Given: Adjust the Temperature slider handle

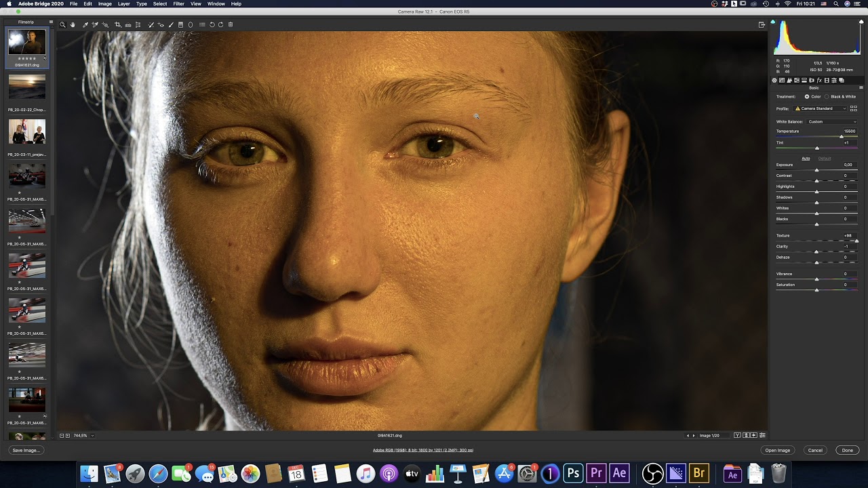Looking at the screenshot, I should tap(842, 137).
